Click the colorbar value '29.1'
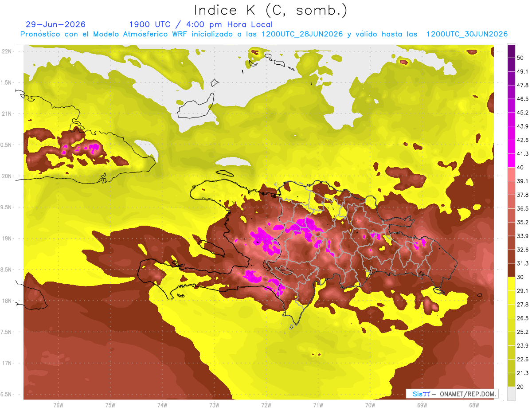This screenshot has height=411, width=532. (523, 291)
